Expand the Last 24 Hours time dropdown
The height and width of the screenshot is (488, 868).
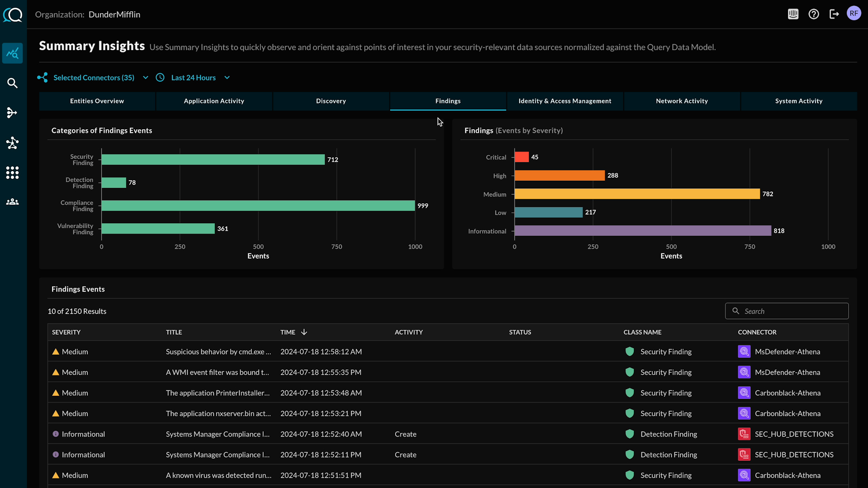[x=193, y=78]
